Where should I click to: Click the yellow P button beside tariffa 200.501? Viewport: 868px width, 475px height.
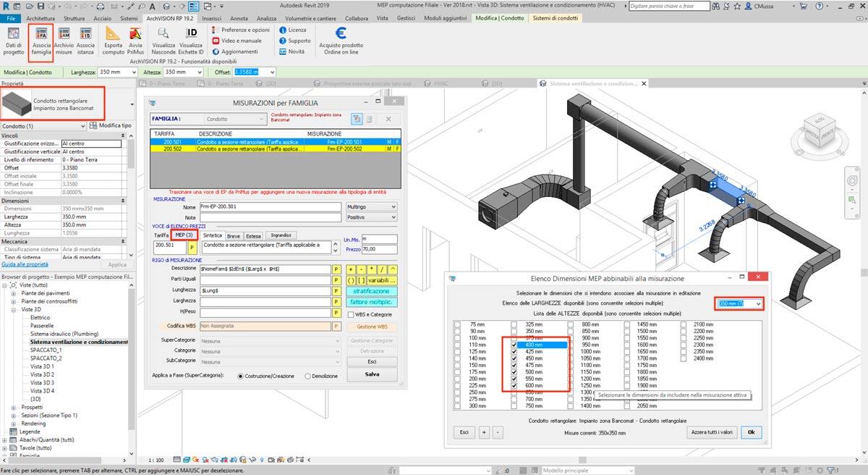(x=192, y=247)
